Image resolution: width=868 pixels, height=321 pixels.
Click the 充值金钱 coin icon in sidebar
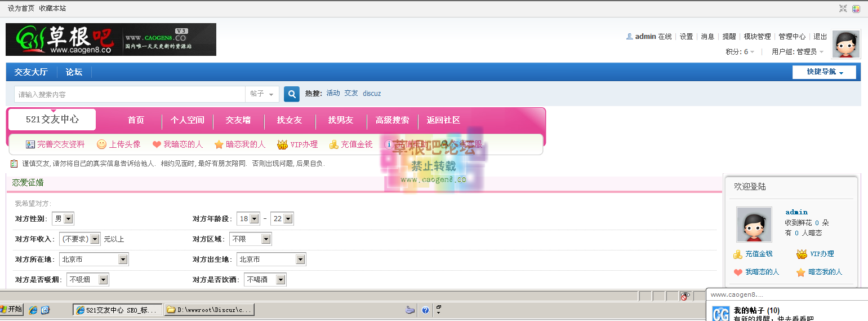(x=738, y=254)
